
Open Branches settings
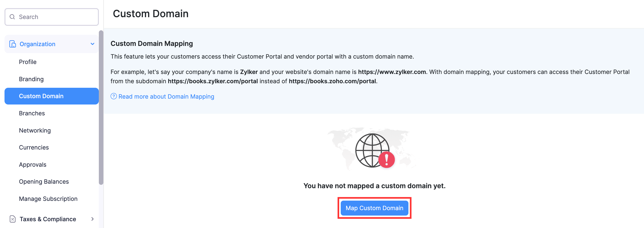[x=32, y=113]
